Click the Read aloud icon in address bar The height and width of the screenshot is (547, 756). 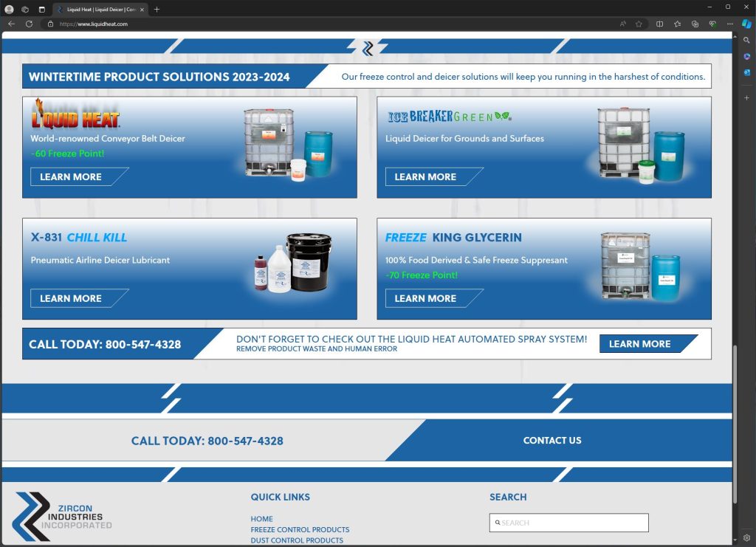pyautogui.click(x=623, y=24)
